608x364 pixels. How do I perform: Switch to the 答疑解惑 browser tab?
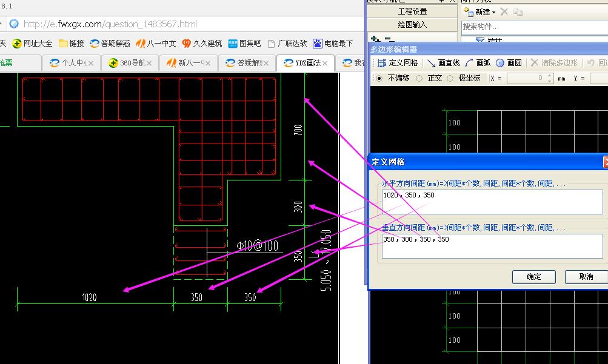(x=247, y=63)
